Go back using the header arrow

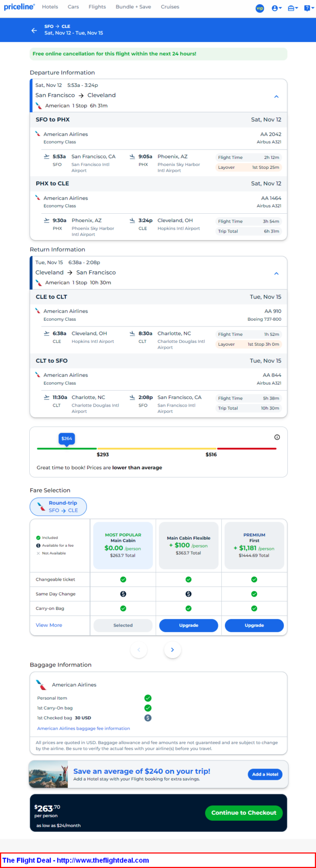[x=34, y=30]
